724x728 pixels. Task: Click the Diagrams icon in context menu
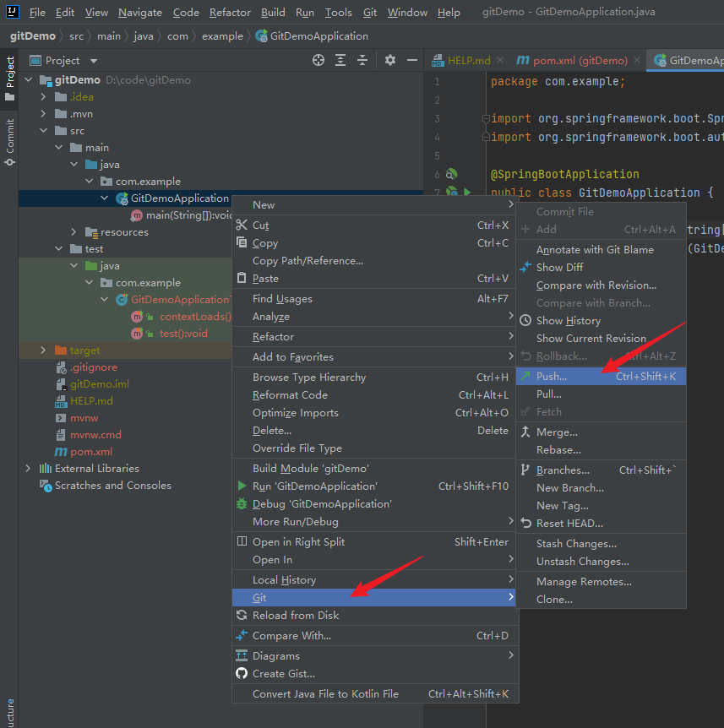pos(242,655)
